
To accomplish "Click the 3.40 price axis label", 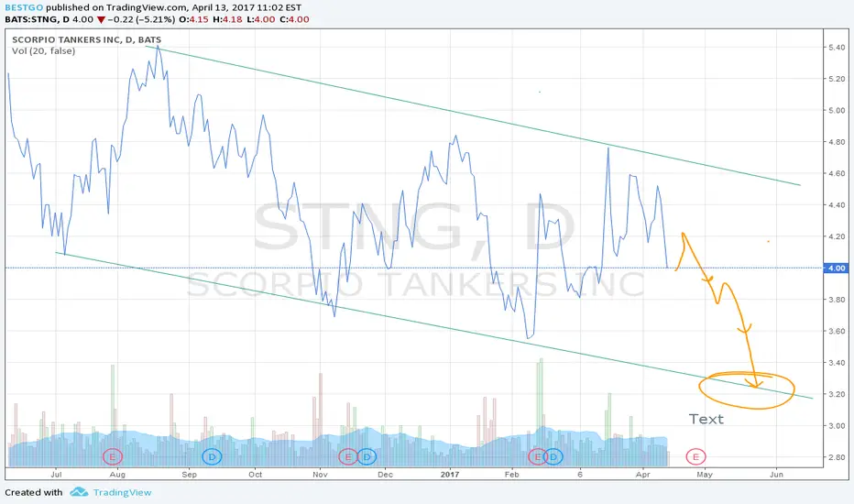I will [x=838, y=363].
